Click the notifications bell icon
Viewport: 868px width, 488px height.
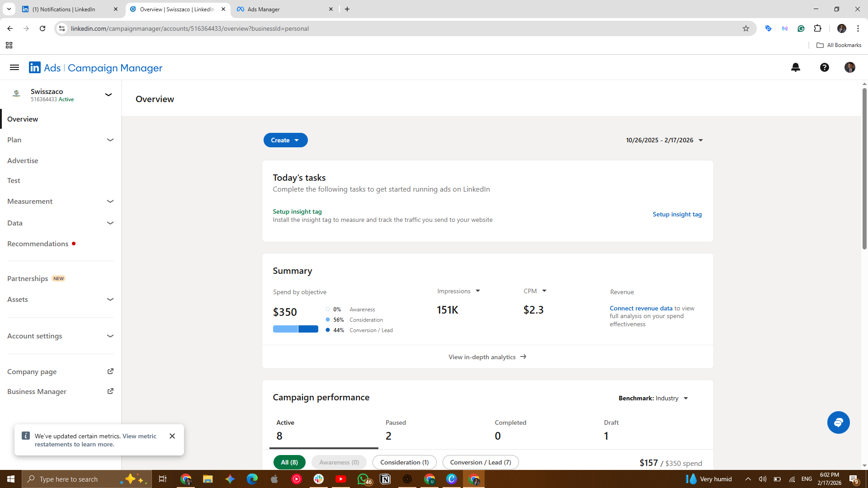pyautogui.click(x=796, y=68)
